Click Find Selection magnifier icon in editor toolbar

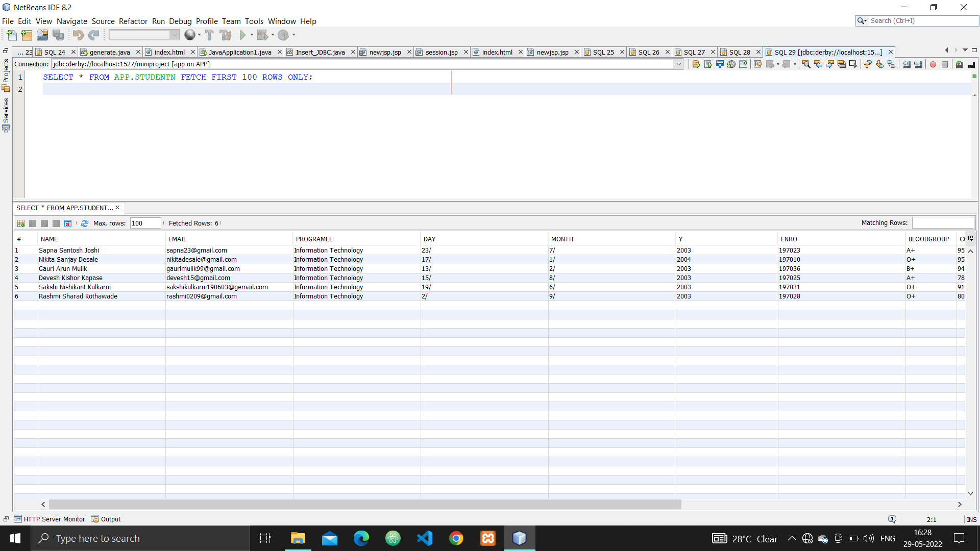806,64
